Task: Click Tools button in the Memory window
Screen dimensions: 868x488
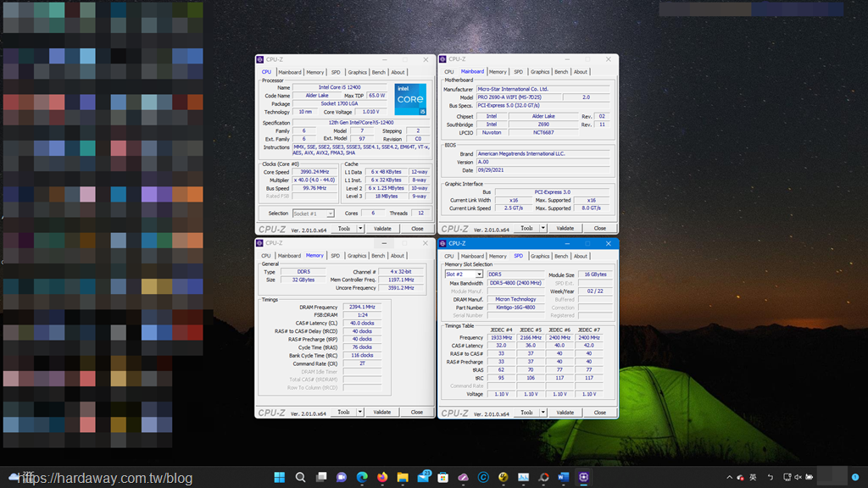Action: pyautogui.click(x=344, y=413)
